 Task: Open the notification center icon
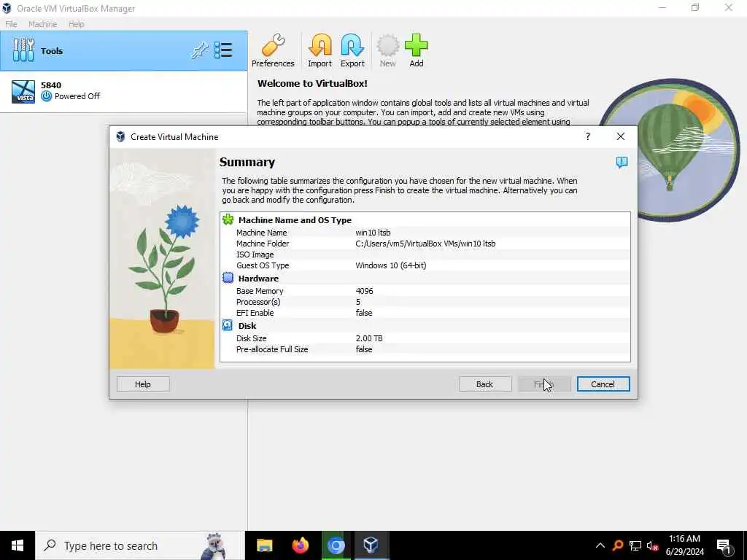point(724,546)
